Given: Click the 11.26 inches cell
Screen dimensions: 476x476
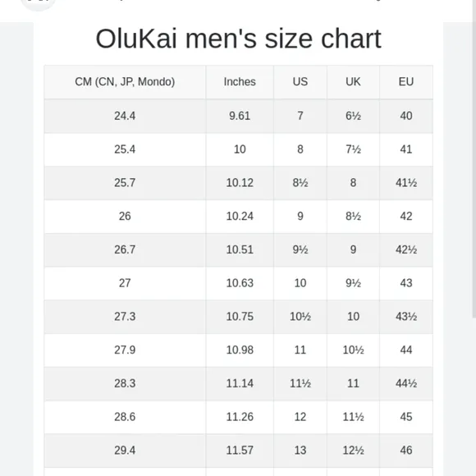Looking at the screenshot, I should [240, 417].
